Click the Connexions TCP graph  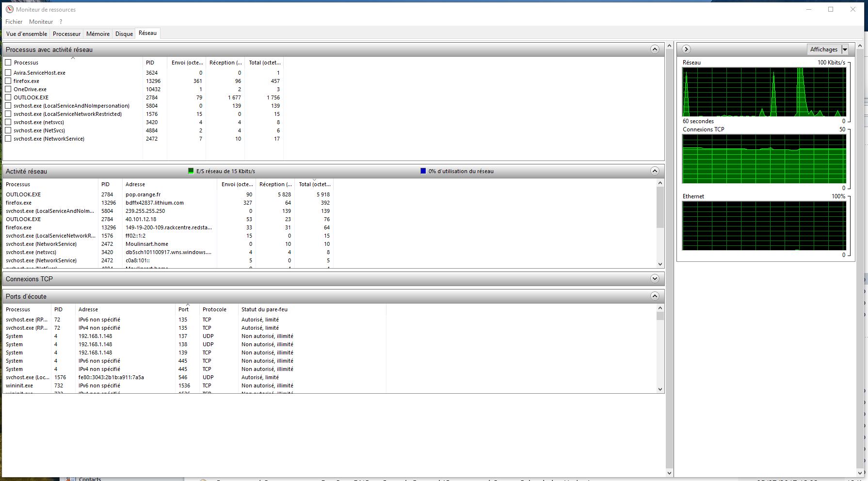click(x=764, y=159)
